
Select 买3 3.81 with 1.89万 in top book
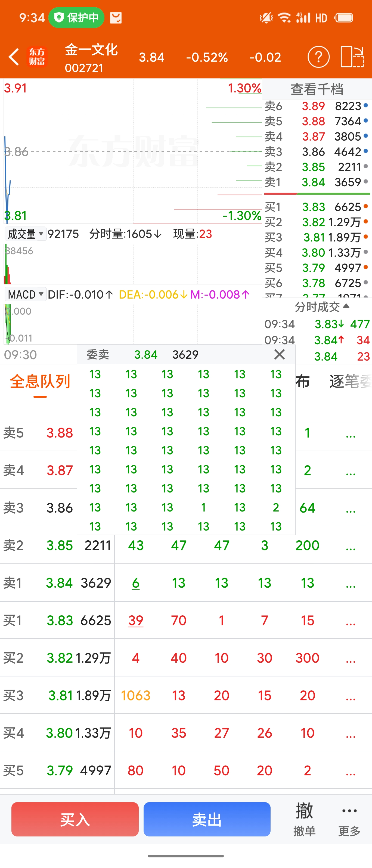pos(317,237)
